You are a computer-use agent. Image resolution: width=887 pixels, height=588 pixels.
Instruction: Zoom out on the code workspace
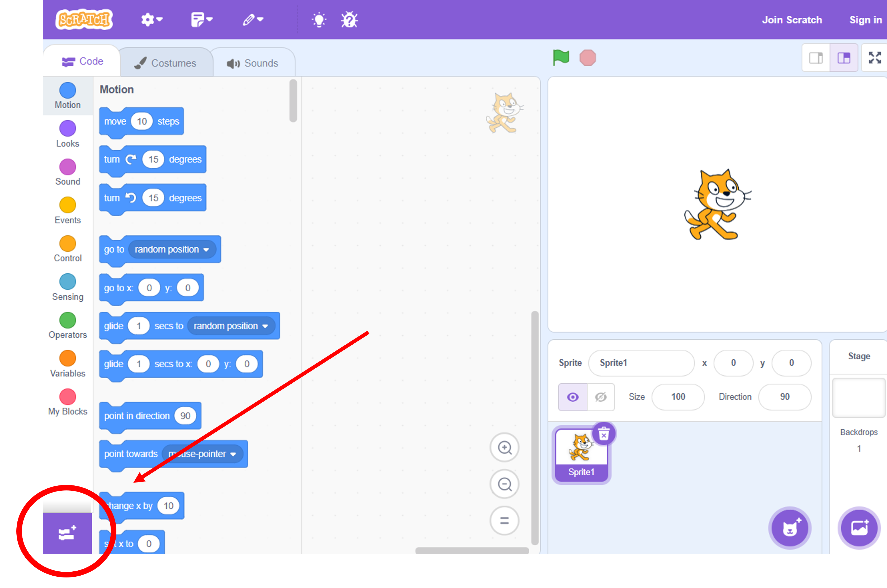point(505,484)
